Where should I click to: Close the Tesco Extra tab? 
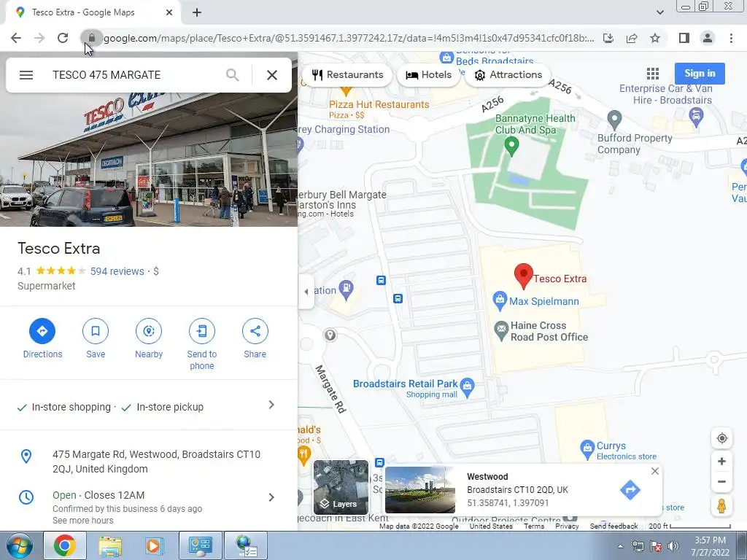point(169,13)
